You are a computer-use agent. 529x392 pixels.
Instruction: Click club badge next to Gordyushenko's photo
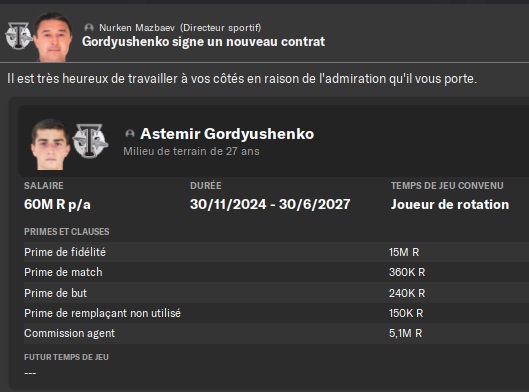coord(90,141)
